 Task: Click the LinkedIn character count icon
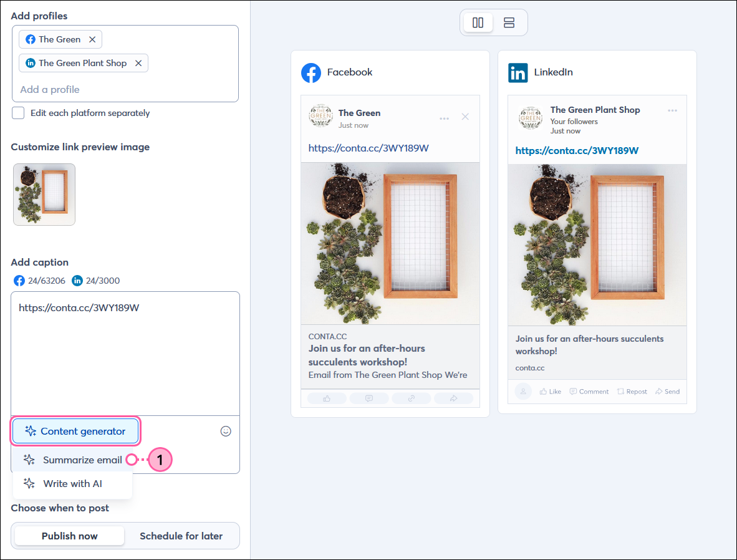click(77, 281)
